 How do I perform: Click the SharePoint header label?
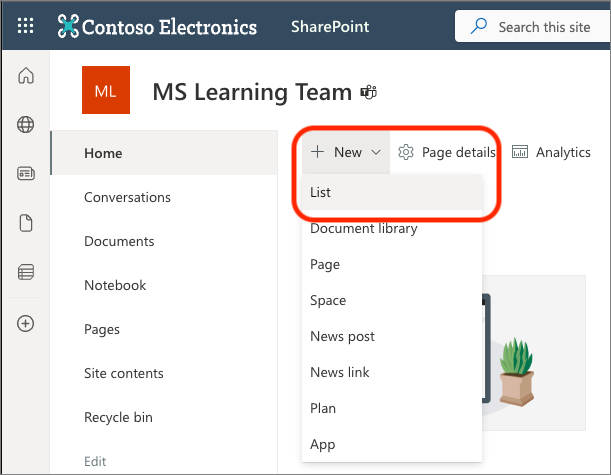coord(330,26)
